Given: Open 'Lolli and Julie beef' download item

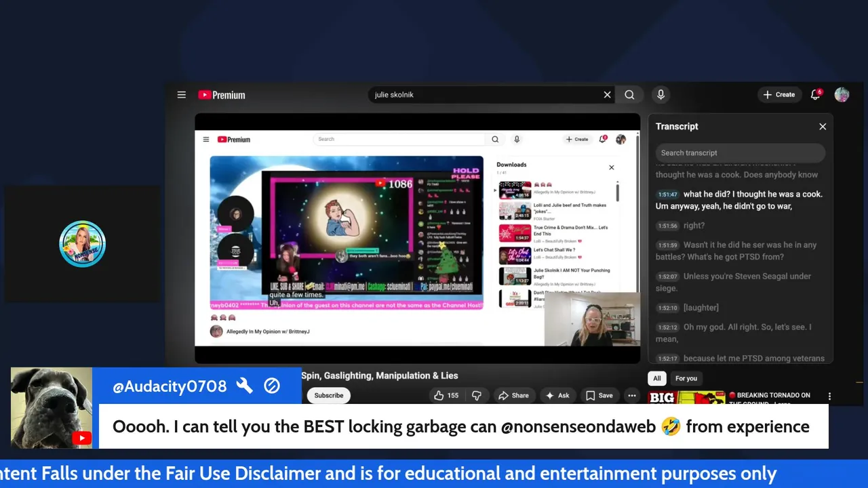Looking at the screenshot, I should [556, 211].
